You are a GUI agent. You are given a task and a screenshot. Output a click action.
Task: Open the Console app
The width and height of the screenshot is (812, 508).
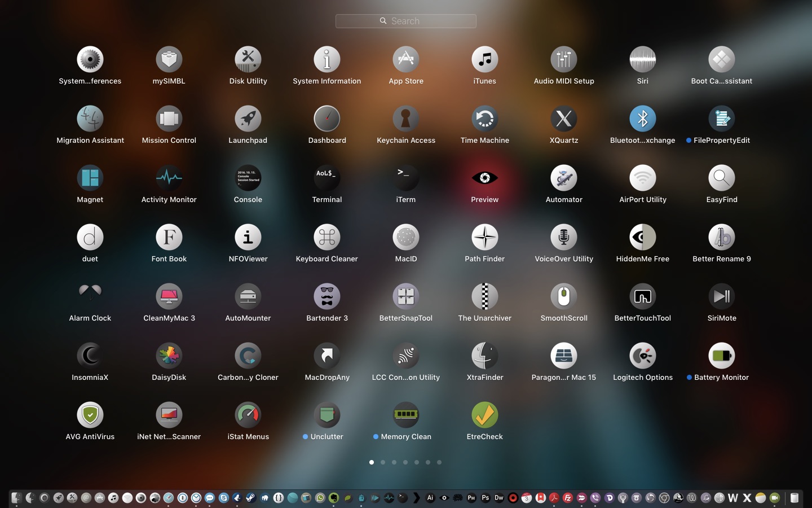(x=248, y=178)
